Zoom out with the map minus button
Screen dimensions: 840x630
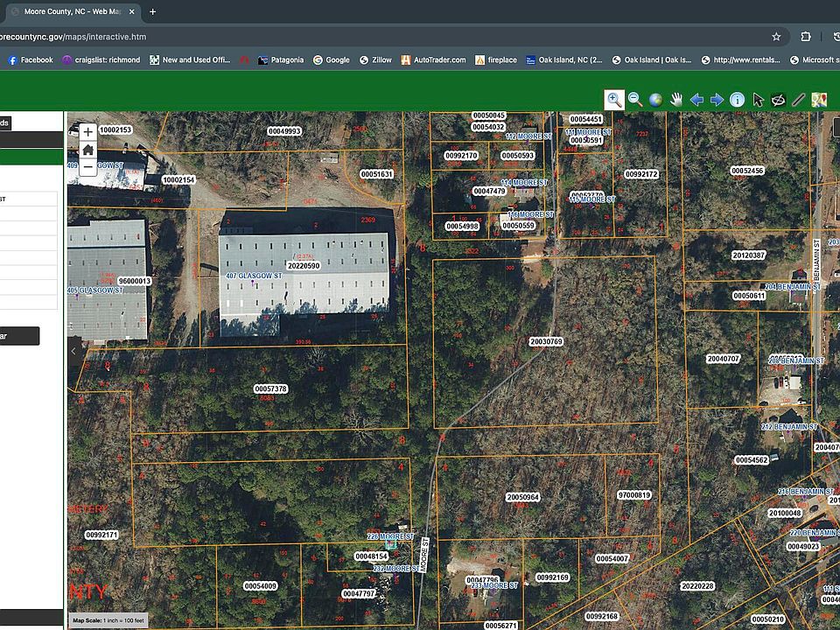(88, 167)
